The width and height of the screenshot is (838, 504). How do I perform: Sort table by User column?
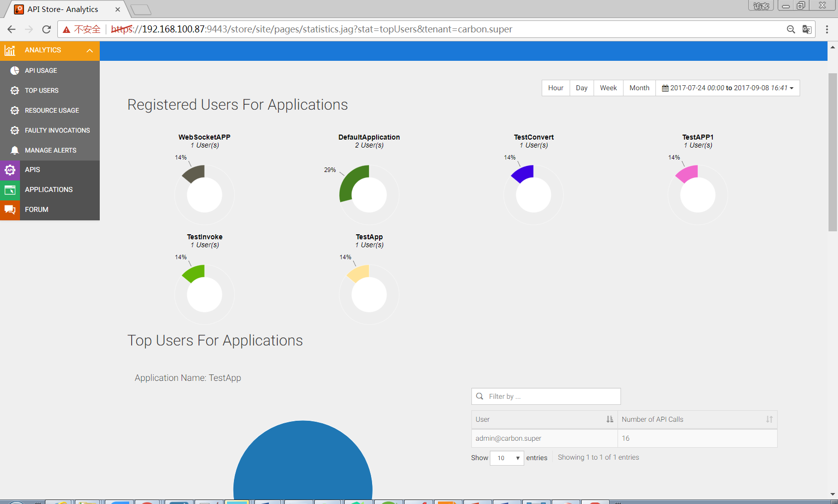544,419
